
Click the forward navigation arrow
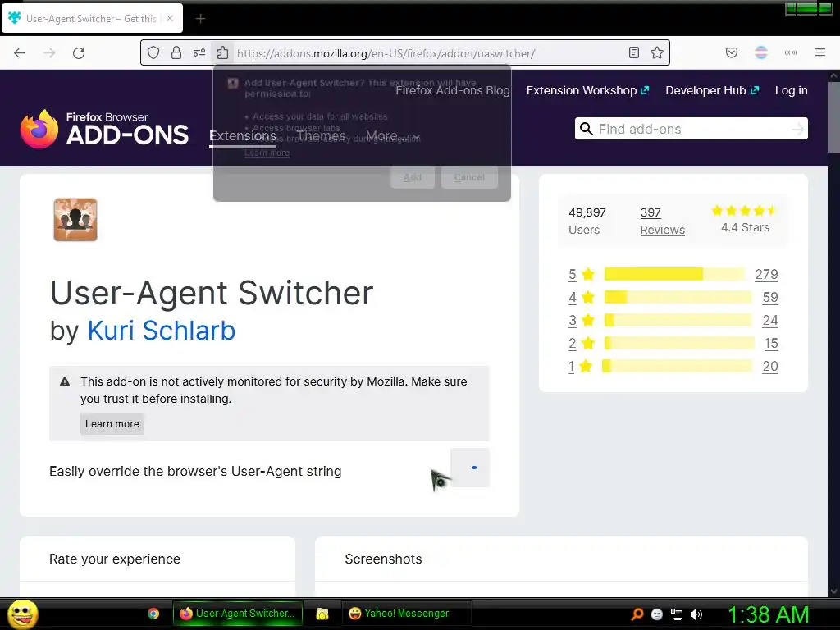click(x=49, y=53)
